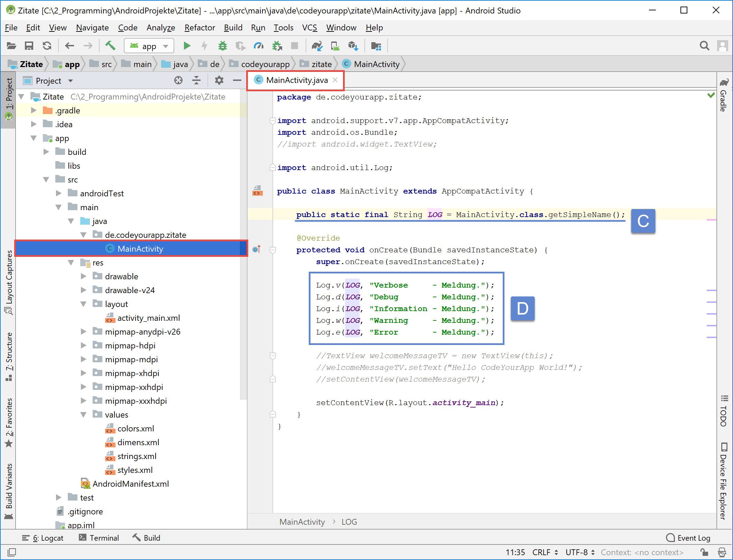Toggle the Gradle tool window
This screenshot has width=733, height=560.
pyautogui.click(x=724, y=95)
